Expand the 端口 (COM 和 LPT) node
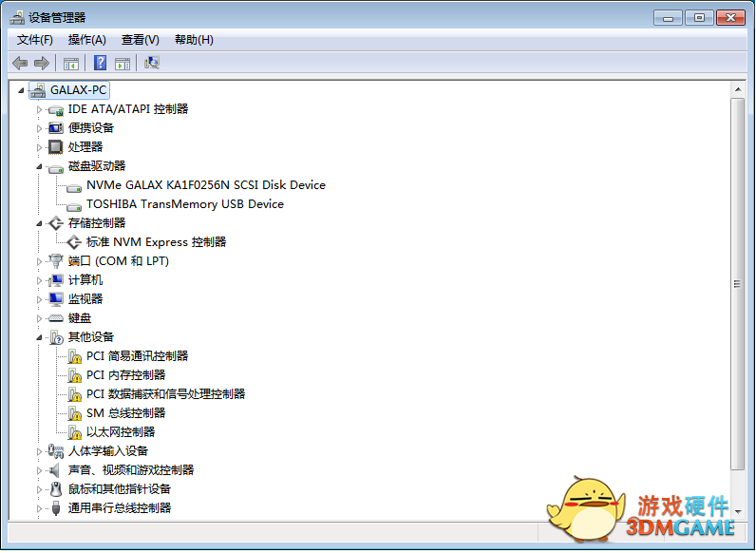756x553 pixels. coord(39,261)
